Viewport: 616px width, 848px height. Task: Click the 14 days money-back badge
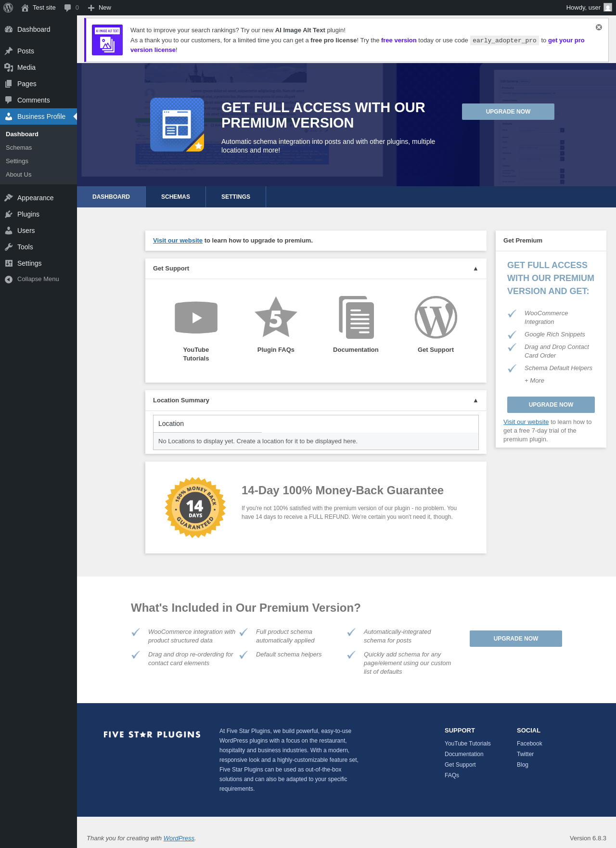pyautogui.click(x=195, y=508)
